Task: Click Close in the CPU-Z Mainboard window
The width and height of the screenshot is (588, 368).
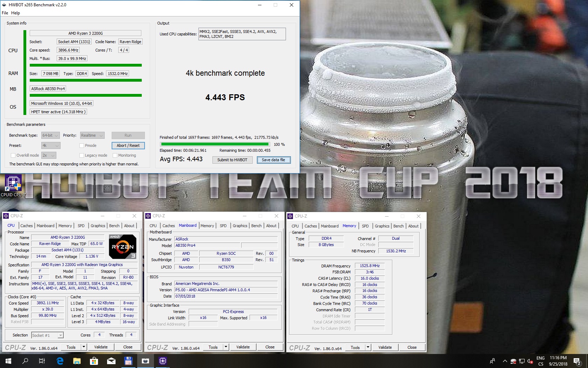Action: [270, 347]
